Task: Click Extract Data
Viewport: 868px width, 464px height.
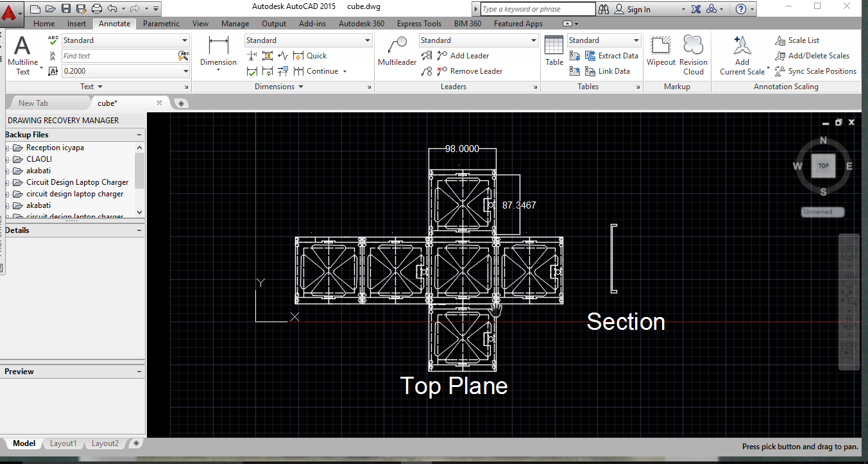Action: click(611, 56)
